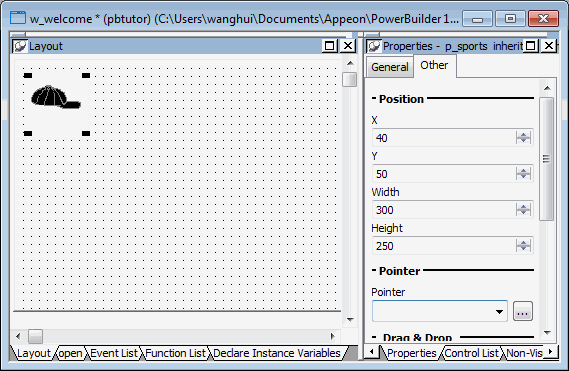Click Properties pane scroll up arrow
The width and height of the screenshot is (569, 371).
(x=547, y=88)
